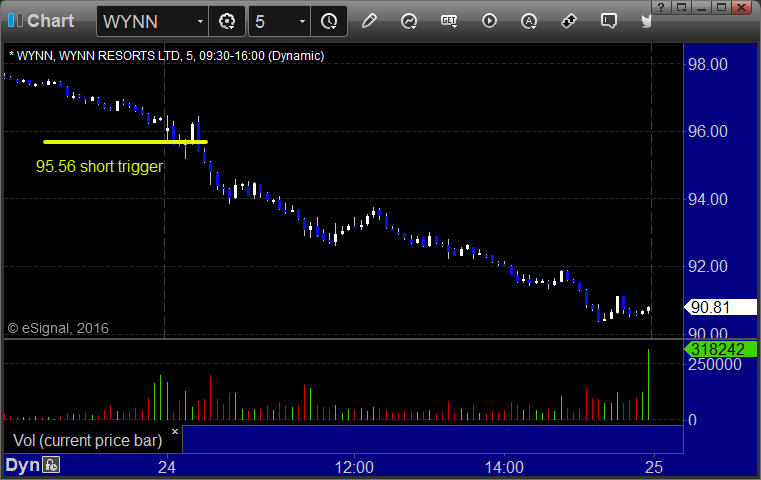The height and width of the screenshot is (480, 761).
Task: Open the time template clock icon
Action: (329, 21)
